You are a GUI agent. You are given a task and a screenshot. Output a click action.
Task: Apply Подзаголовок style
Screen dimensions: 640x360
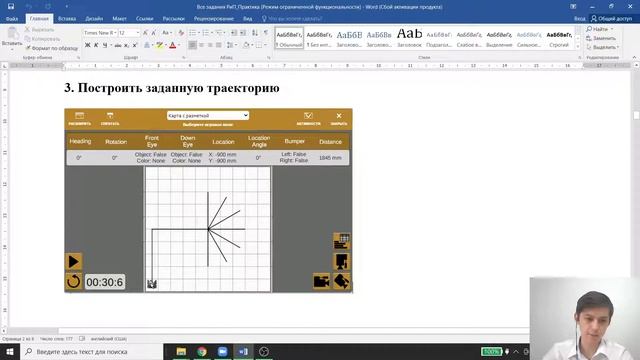439,38
